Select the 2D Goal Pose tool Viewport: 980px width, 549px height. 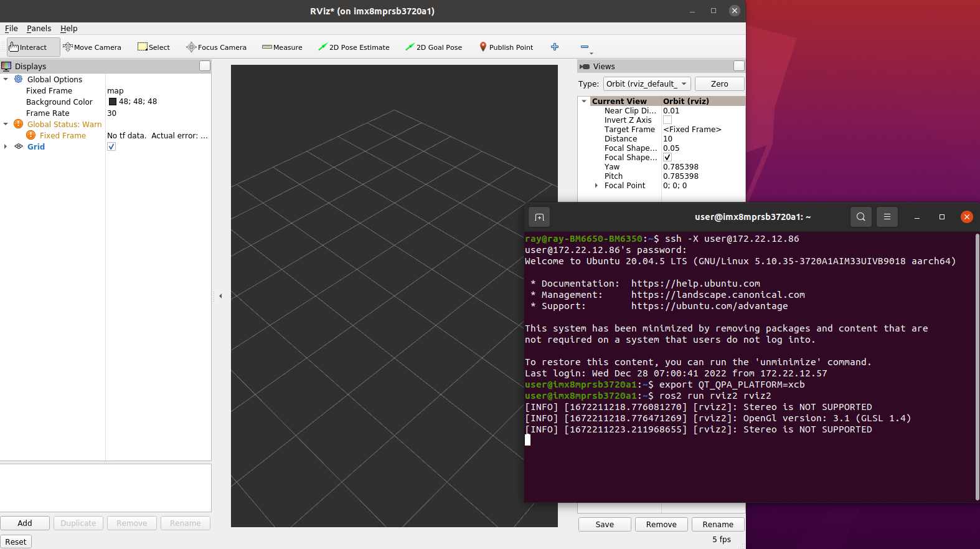click(x=433, y=47)
